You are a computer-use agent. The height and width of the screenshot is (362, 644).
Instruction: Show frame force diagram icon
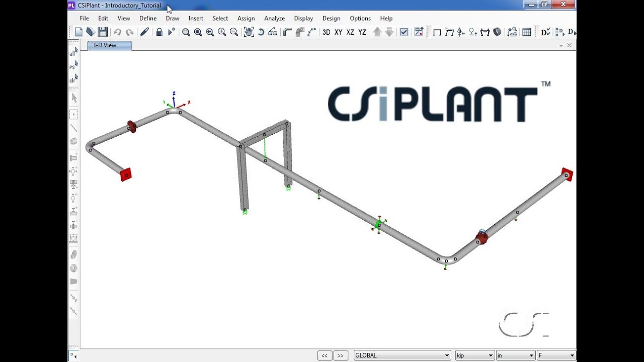pos(485,32)
